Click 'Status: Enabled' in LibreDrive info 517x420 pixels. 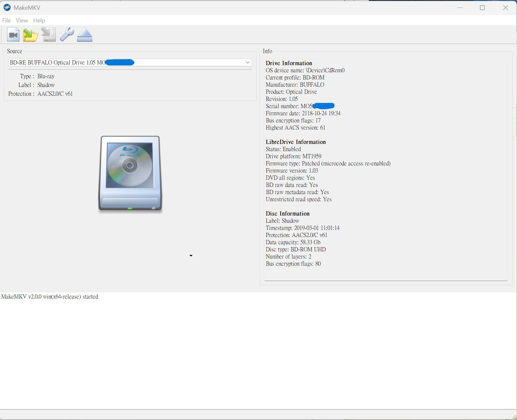[283, 149]
